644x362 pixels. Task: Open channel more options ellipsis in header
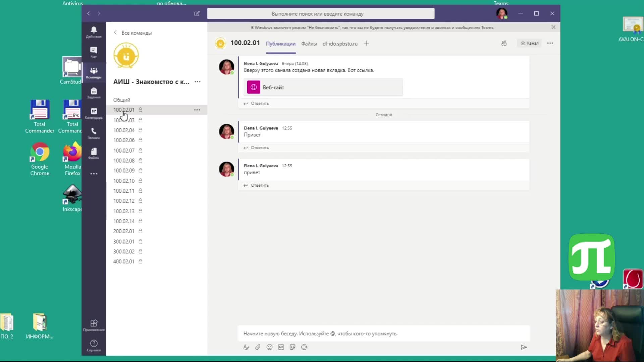pyautogui.click(x=550, y=43)
